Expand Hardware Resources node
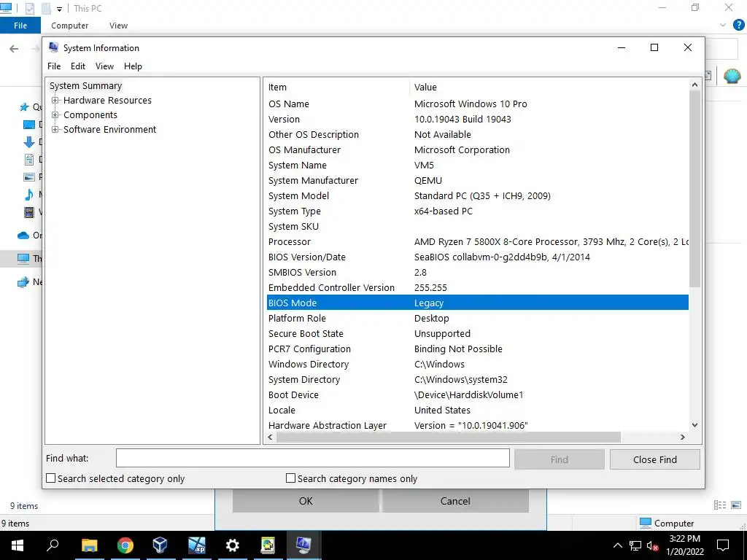Screen dimensions: 747x560 (55, 101)
